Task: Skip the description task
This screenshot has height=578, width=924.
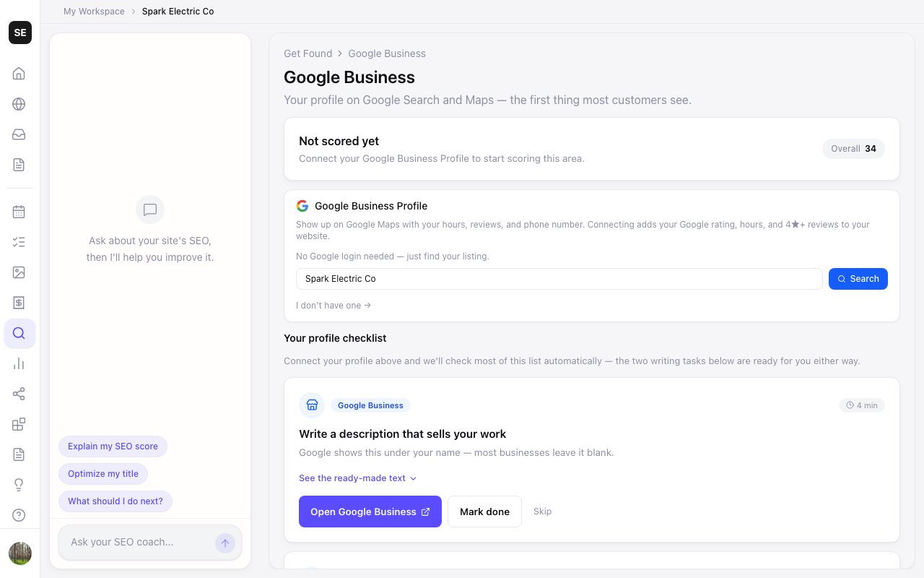Action: 543,512
